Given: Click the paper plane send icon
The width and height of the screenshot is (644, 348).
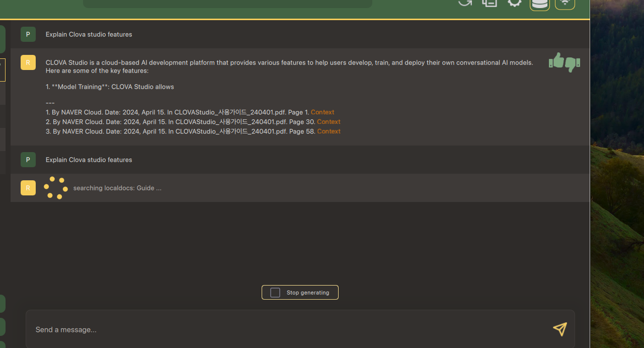Looking at the screenshot, I should point(559,329).
